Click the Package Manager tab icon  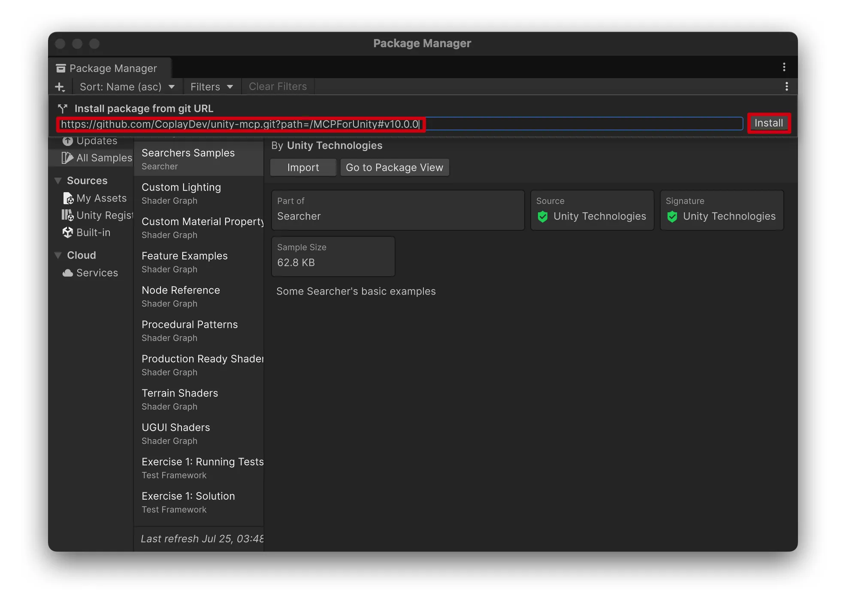click(x=61, y=68)
